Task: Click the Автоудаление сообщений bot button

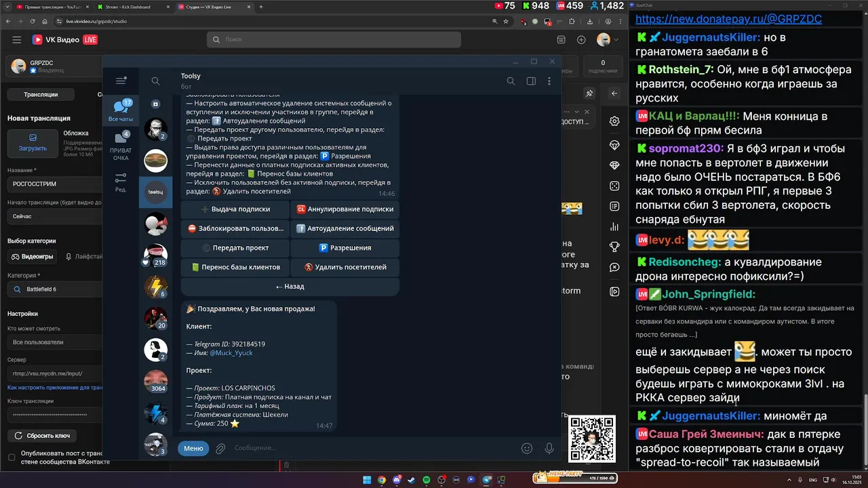Action: coord(345,228)
